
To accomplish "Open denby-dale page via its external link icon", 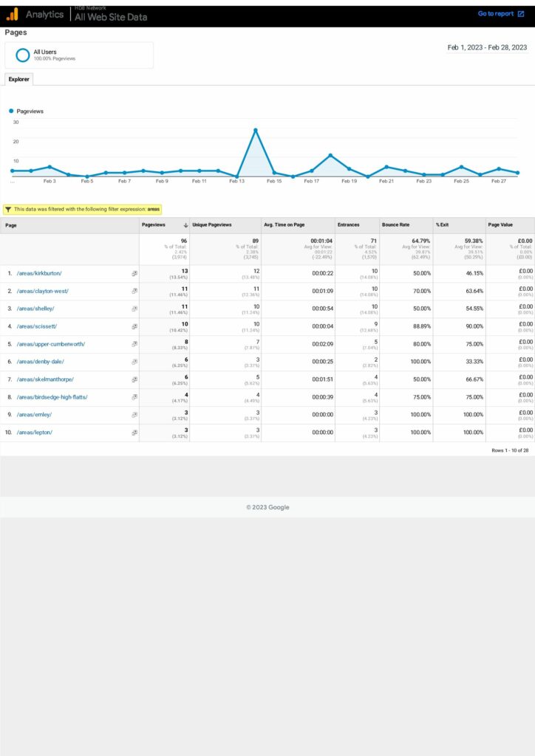I will click(134, 362).
